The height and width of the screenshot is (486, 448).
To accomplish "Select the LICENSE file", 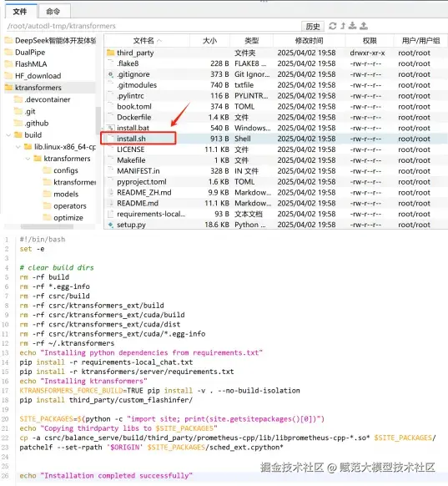I will pos(130,149).
